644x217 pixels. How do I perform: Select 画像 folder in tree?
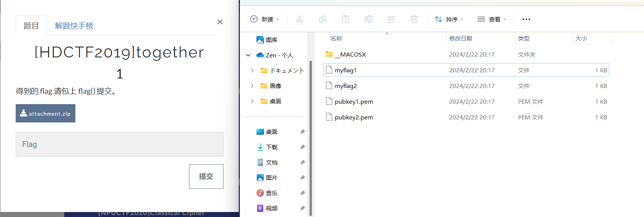(271, 86)
